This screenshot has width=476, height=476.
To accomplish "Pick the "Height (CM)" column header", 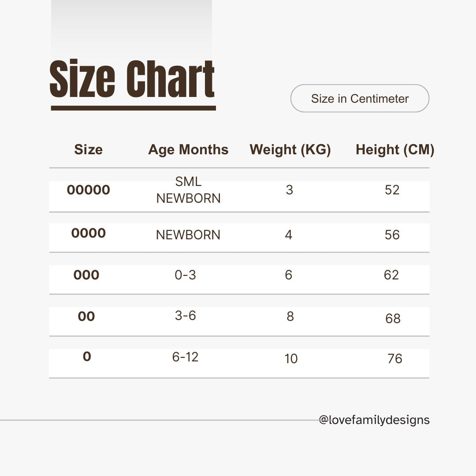I will [x=395, y=150].
